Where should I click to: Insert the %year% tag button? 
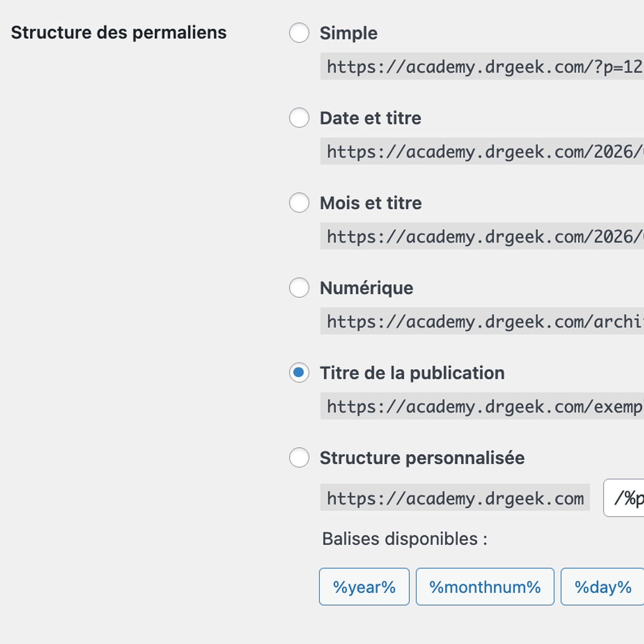pyautogui.click(x=364, y=587)
